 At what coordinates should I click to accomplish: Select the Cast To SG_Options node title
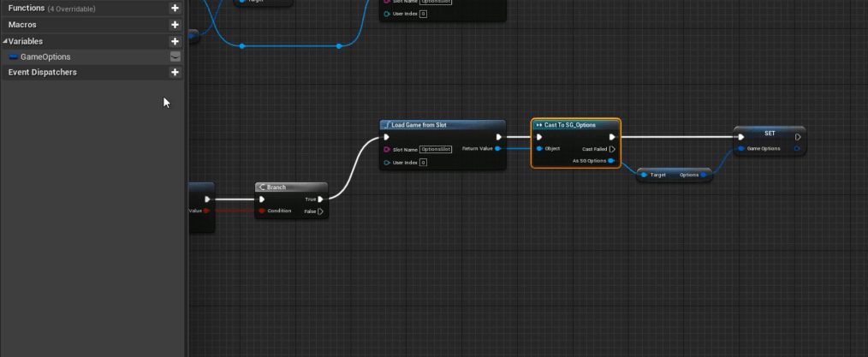click(x=569, y=125)
